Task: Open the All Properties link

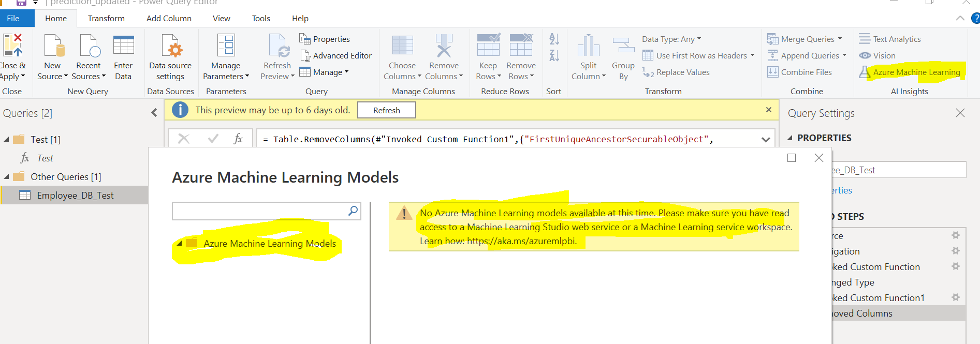Action: click(842, 190)
